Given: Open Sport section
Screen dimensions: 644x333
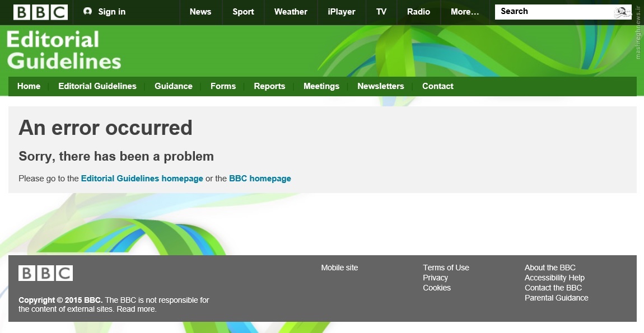Looking at the screenshot, I should (x=243, y=12).
